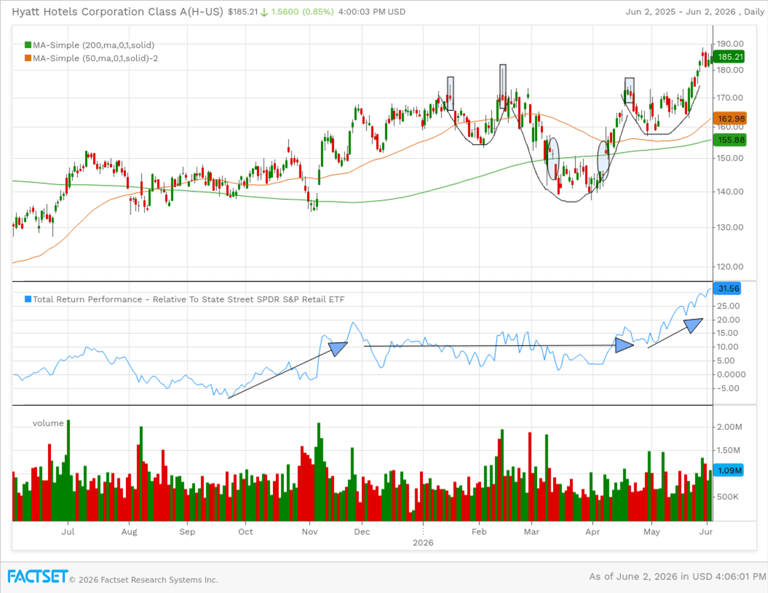The height and width of the screenshot is (593, 768).
Task: Click the MA-Simple (50,ma,0,1,solid)-2 legend label
Action: pyautogui.click(x=96, y=58)
